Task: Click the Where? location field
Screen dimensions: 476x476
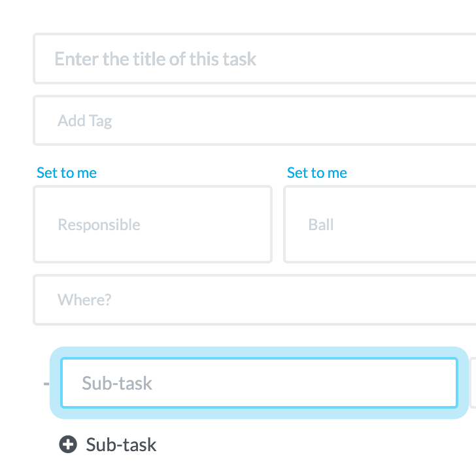Action: [x=254, y=299]
